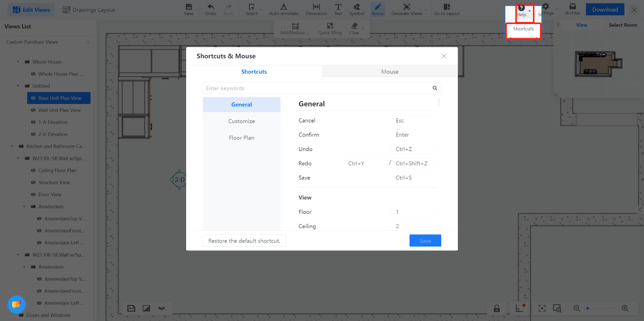
Task: Select the Dimension tool
Action: click(316, 7)
